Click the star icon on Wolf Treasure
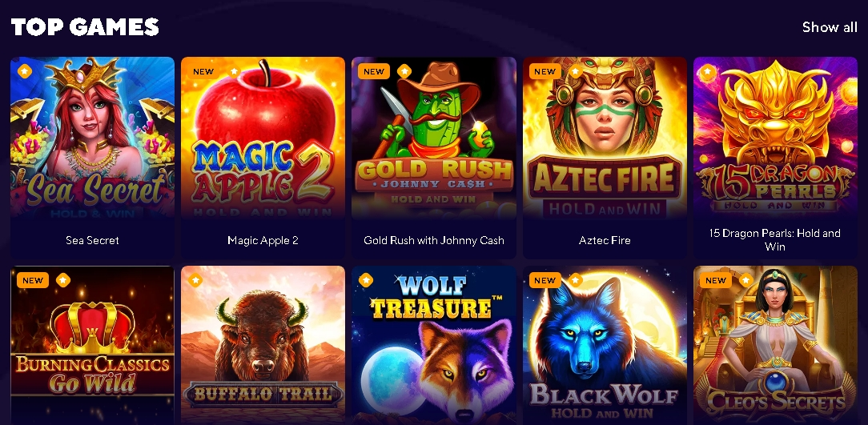 coord(365,280)
